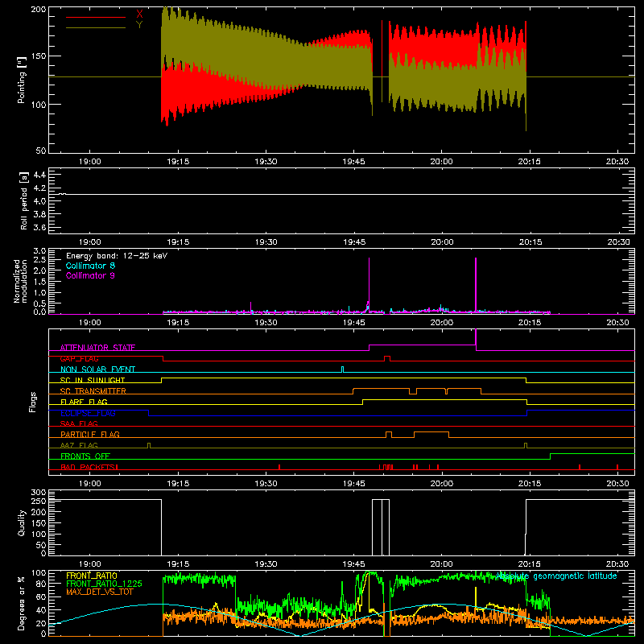Image resolution: width=644 pixels, height=644 pixels.
Task: Click the '80' value on Degrees axis
Action: tap(41, 584)
